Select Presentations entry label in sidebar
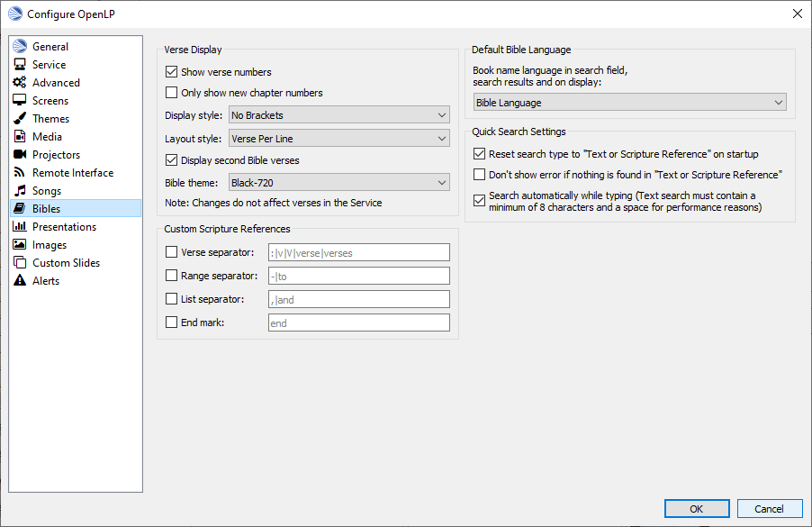Screen dimensions: 812x527 (64, 227)
